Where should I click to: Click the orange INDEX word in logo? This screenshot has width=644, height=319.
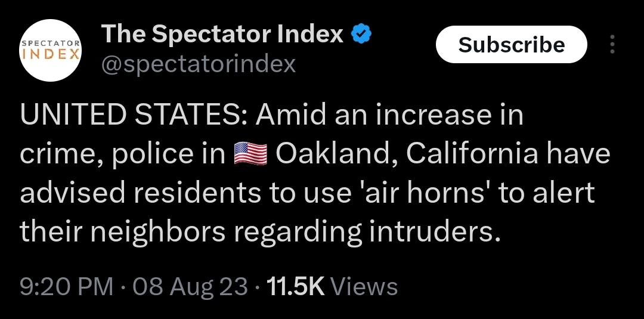click(x=51, y=55)
